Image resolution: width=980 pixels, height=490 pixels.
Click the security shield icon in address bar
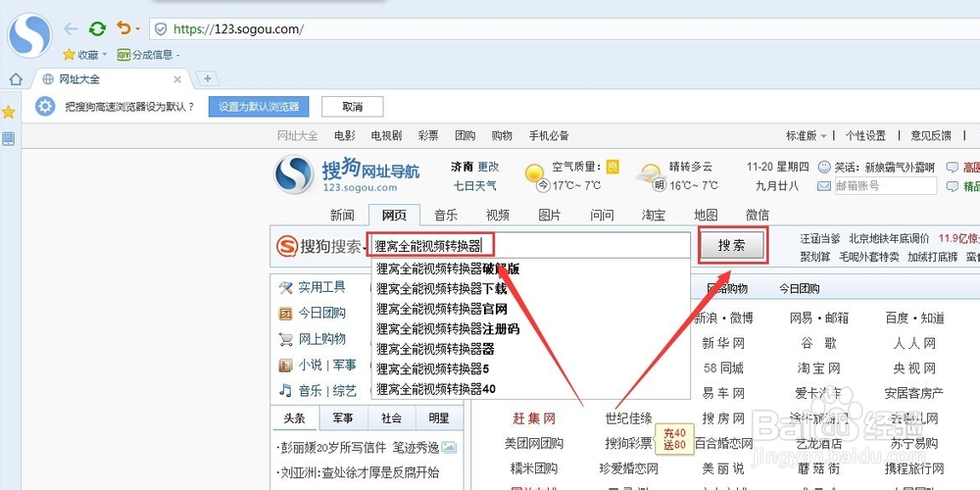161,28
